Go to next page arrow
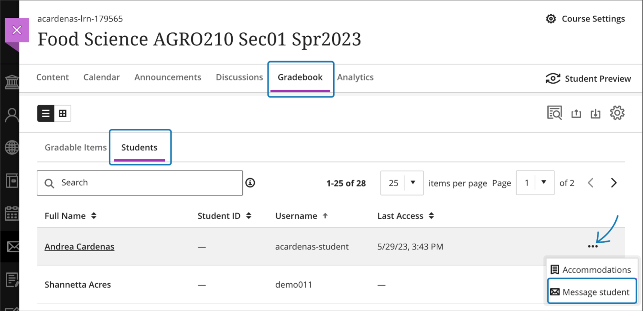This screenshot has width=644, height=312. point(614,183)
